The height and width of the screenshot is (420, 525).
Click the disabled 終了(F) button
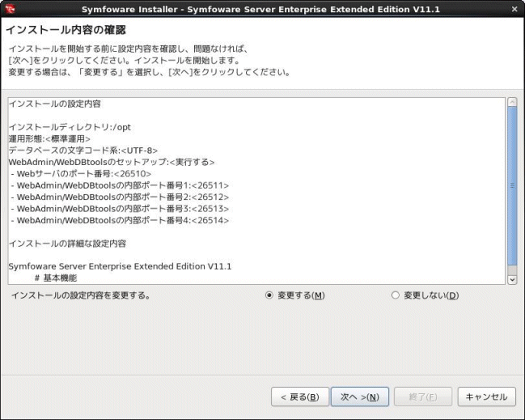[x=423, y=397]
